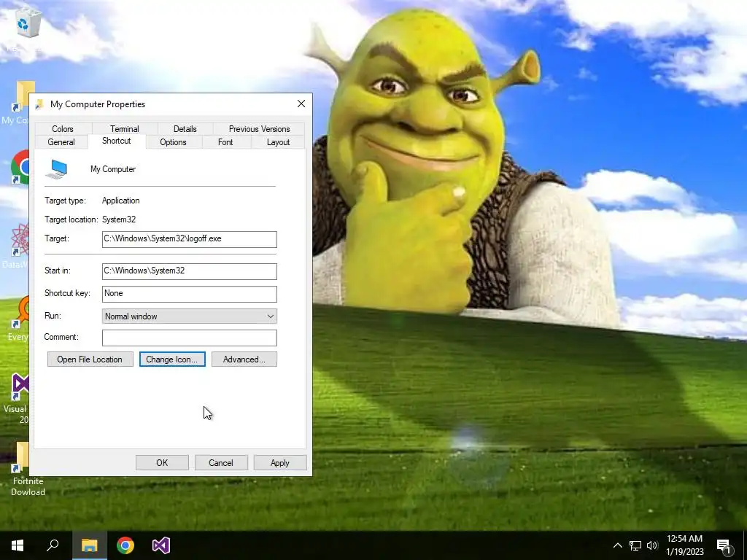Open the volume speaker tray icon
Screen dimensions: 747x560
[651, 545]
